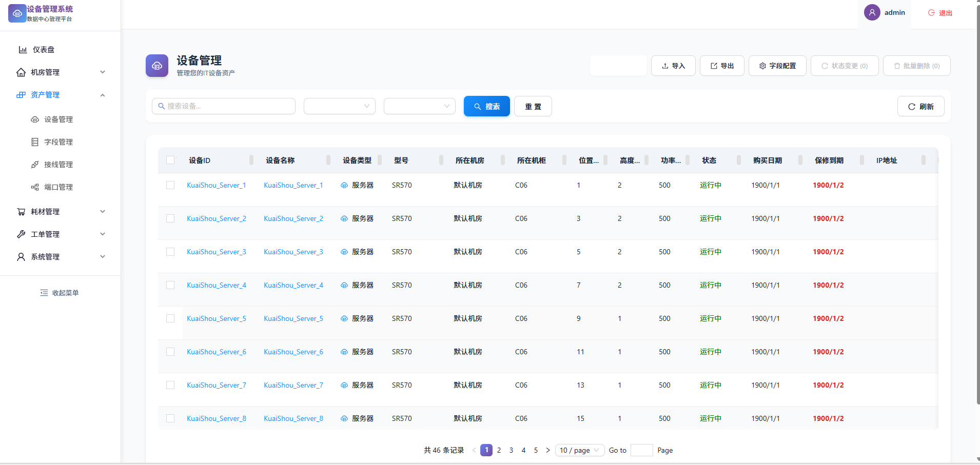The width and height of the screenshot is (980, 465).
Task: Expand the 机房管理 menu chevron
Action: (x=103, y=72)
